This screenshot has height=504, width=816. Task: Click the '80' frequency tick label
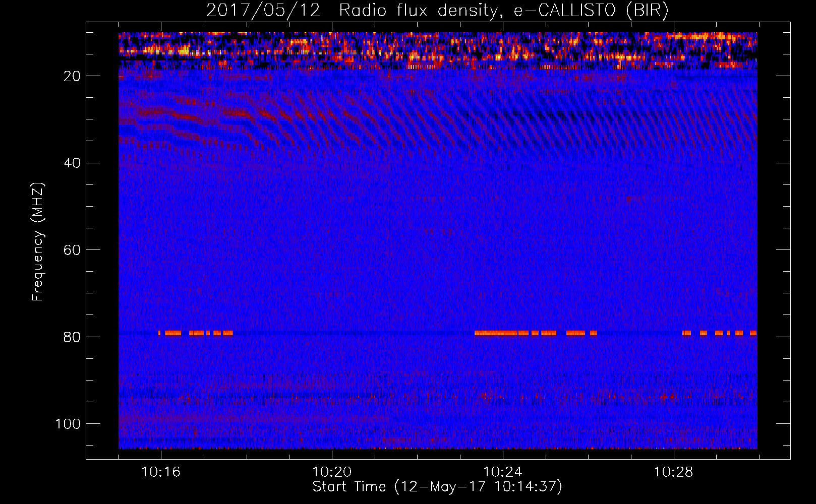pyautogui.click(x=73, y=337)
